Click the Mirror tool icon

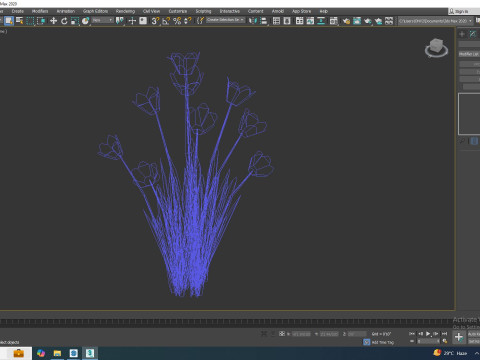click(253, 21)
